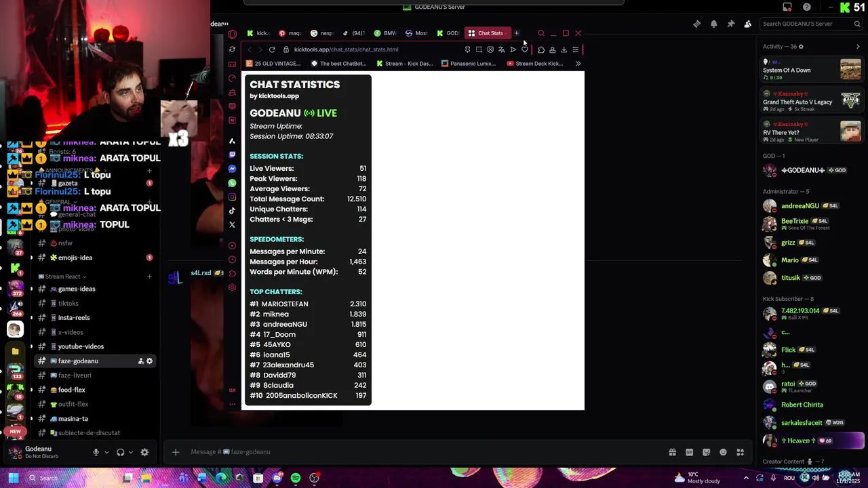
Task: Open the Discord gift icon in message bar
Action: [x=672, y=452]
